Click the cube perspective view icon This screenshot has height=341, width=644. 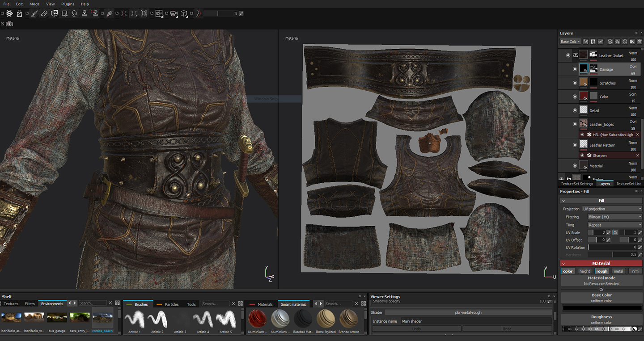tap(184, 13)
